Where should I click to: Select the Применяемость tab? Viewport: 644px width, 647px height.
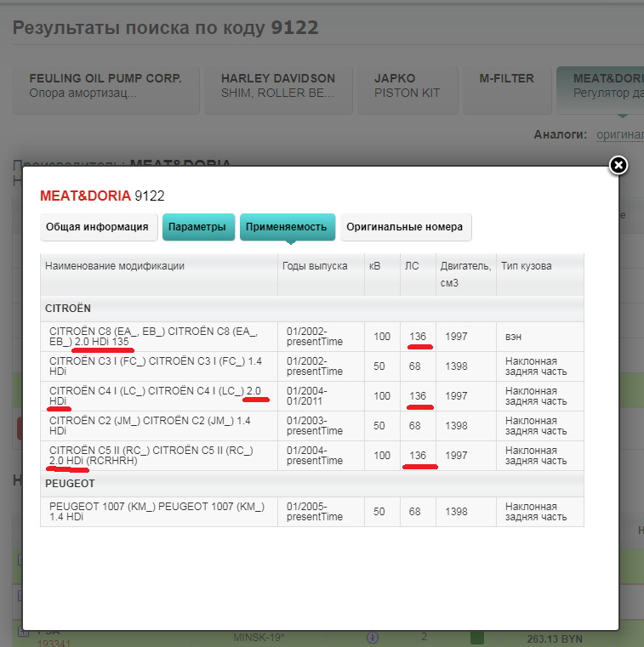click(287, 227)
